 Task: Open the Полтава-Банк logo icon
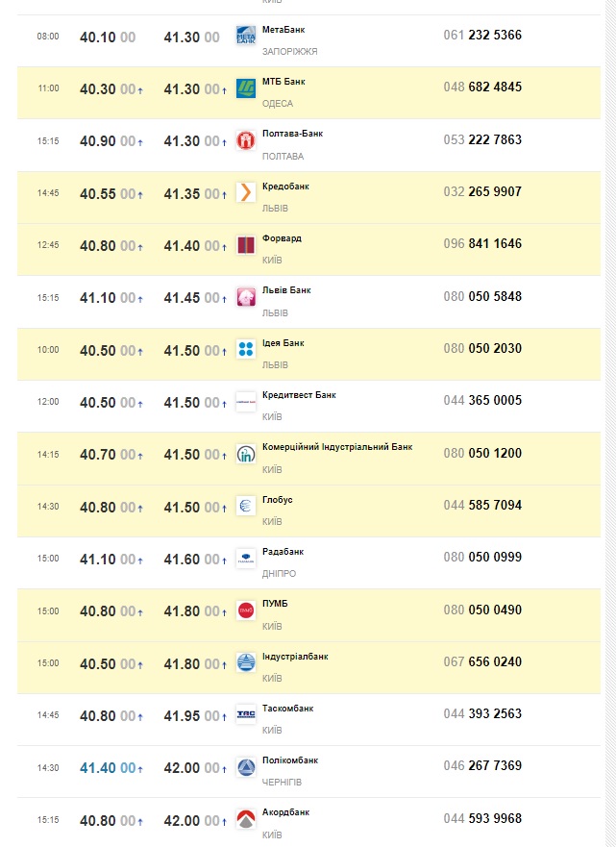(246, 140)
